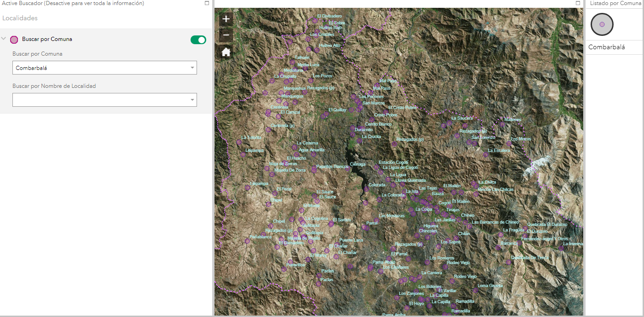Click the Estación Cogotí map label

pos(394,162)
